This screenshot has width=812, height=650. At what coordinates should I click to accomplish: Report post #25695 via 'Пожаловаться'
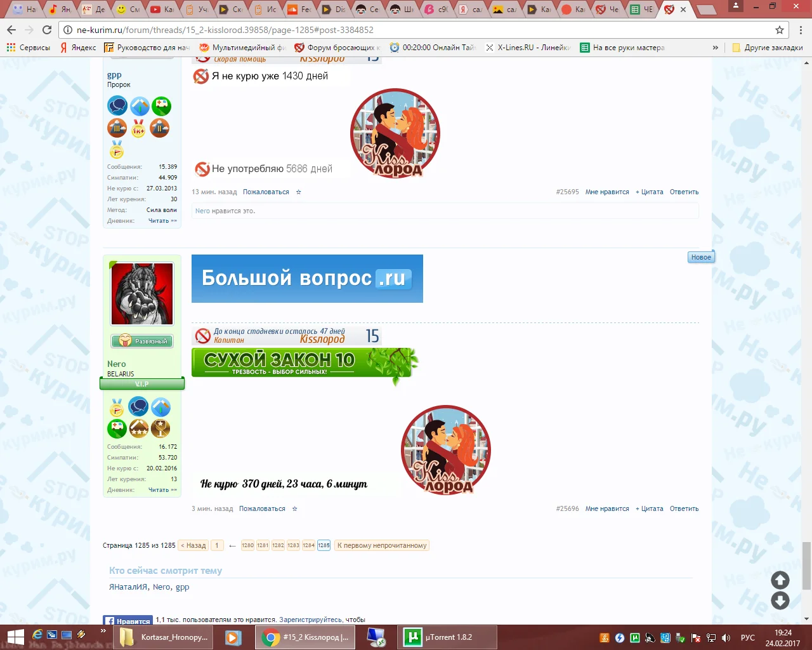pyautogui.click(x=266, y=192)
